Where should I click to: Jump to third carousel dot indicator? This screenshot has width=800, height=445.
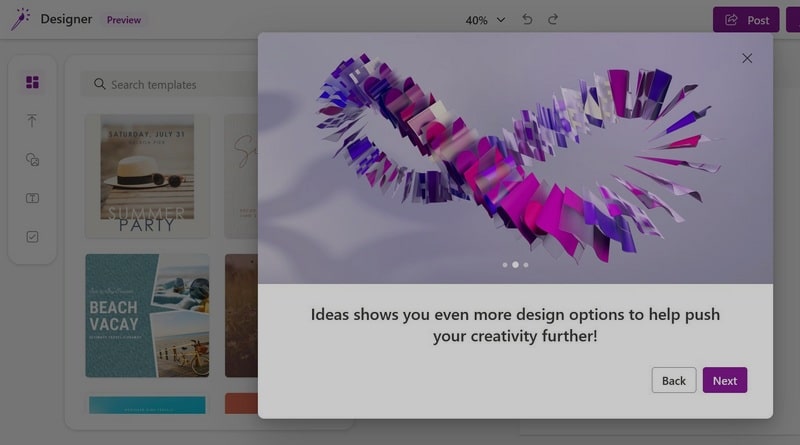[x=526, y=265]
